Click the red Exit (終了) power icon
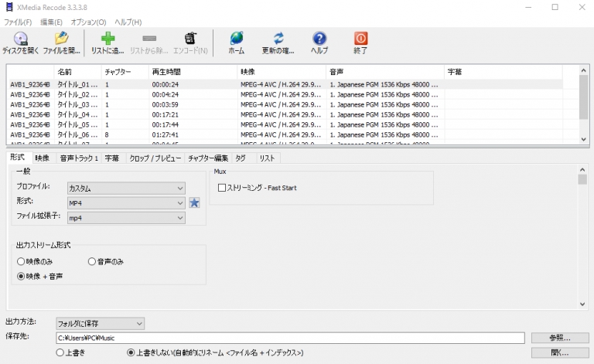This screenshot has width=594, height=364. pyautogui.click(x=360, y=39)
